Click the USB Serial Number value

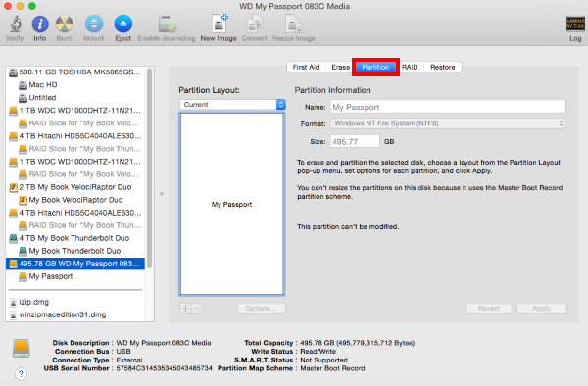165,368
